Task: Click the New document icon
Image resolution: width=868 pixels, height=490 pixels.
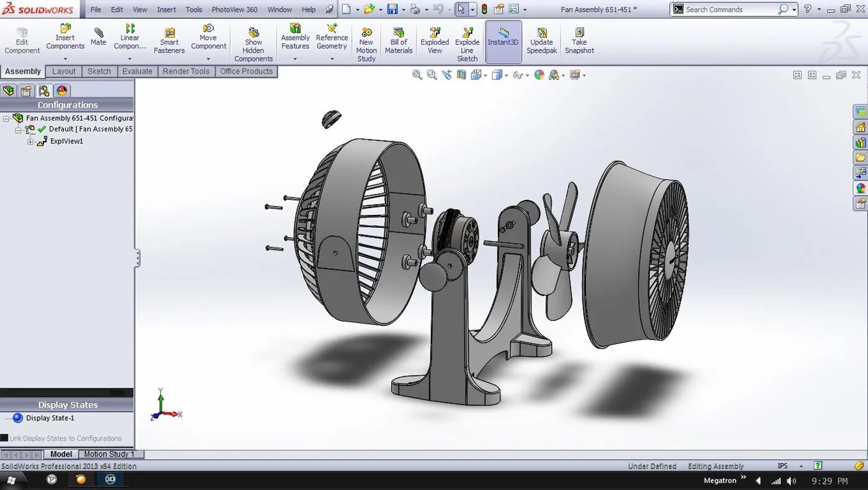Action: 347,9
